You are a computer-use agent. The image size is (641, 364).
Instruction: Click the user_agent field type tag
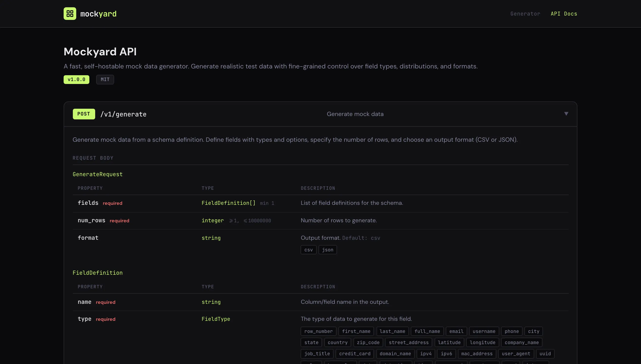coord(516,354)
